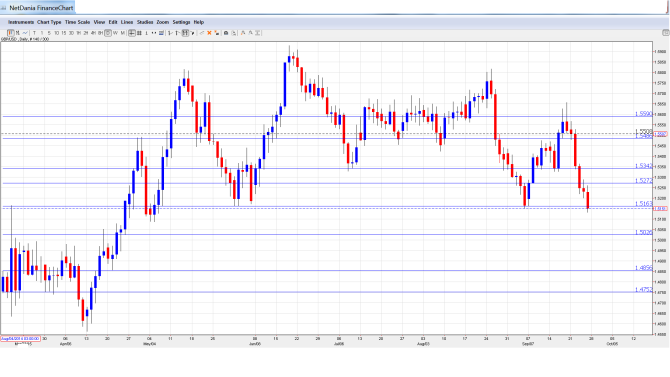Viewport: 670px width, 377px height.
Task: Click the last icon in the toolbar row
Action: [258, 33]
